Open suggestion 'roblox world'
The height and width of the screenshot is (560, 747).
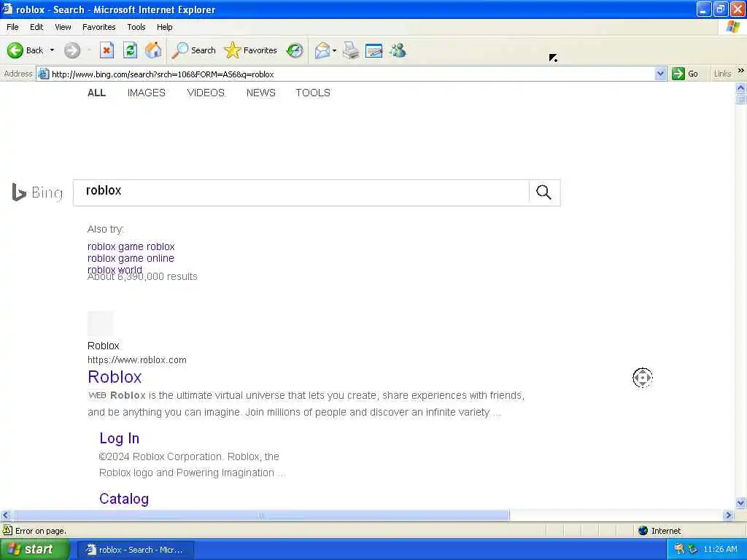[115, 269]
